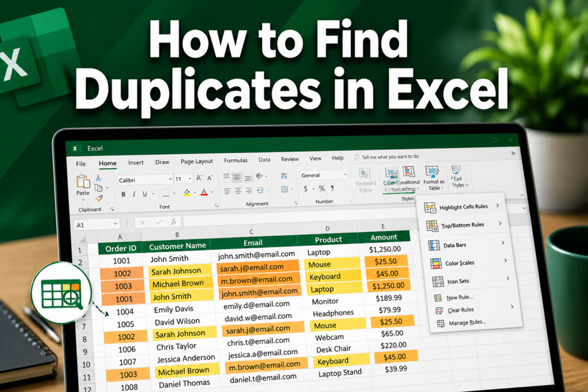This screenshot has width=588, height=392.
Task: Click the Borders icon
Action: click(x=166, y=193)
